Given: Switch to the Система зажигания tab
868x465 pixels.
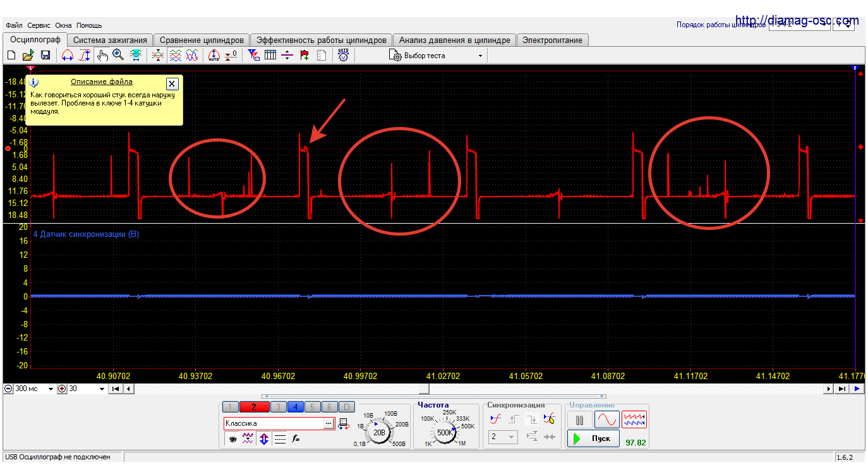Looking at the screenshot, I should click(x=110, y=40).
